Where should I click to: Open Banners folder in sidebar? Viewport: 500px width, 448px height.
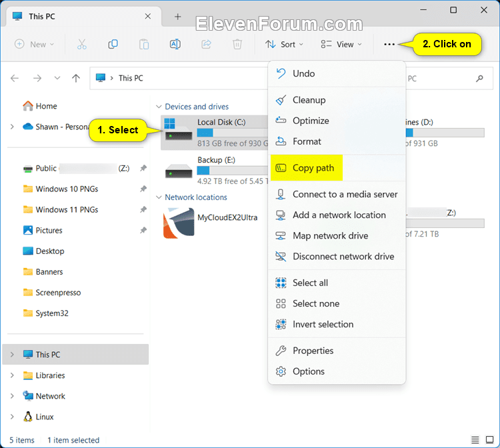pos(43,272)
